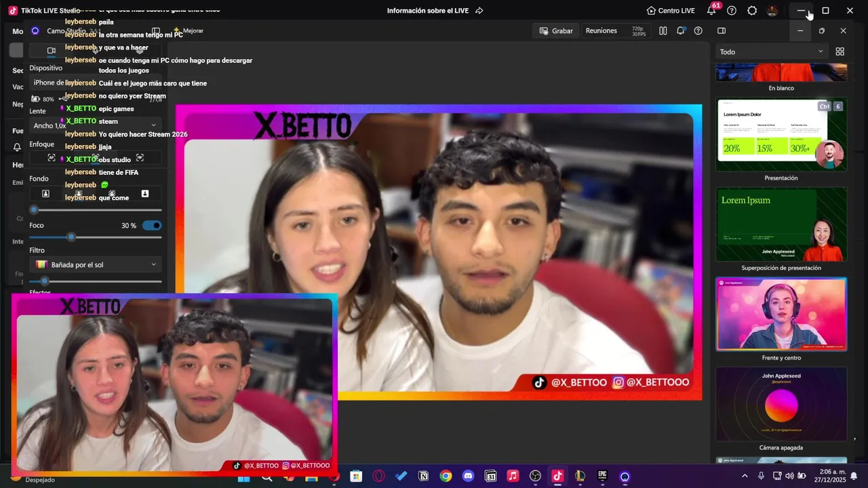Toggle the Camo left sidebar layout icon

(x=156, y=31)
